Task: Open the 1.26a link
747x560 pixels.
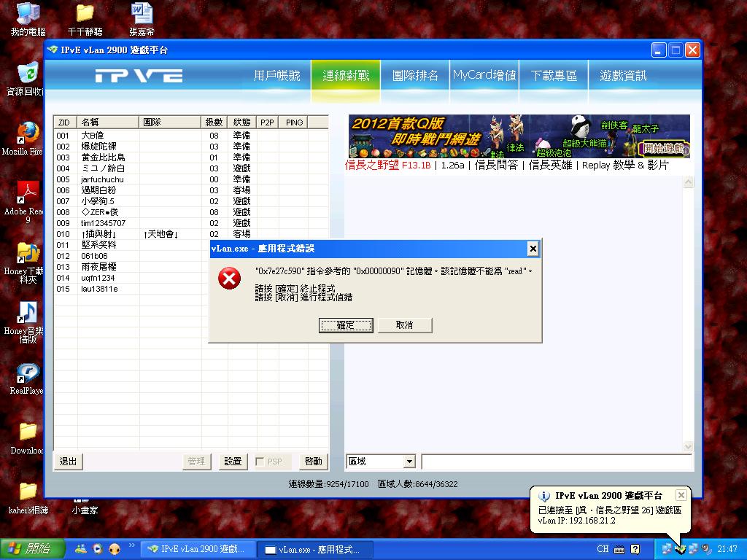Action: click(x=452, y=166)
